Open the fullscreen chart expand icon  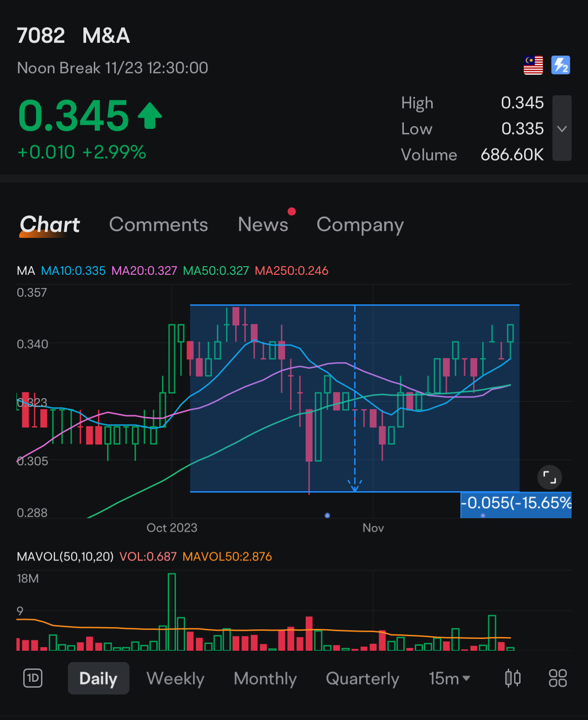[x=550, y=478]
